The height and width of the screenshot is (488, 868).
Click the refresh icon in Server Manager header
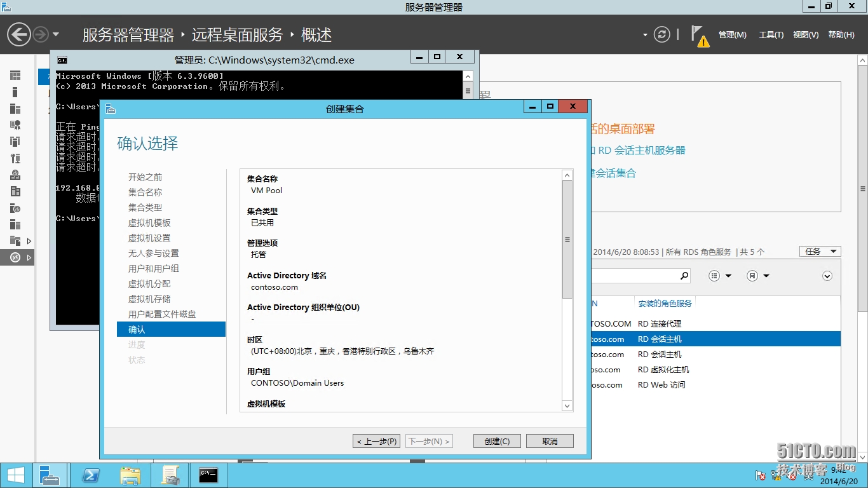tap(662, 34)
